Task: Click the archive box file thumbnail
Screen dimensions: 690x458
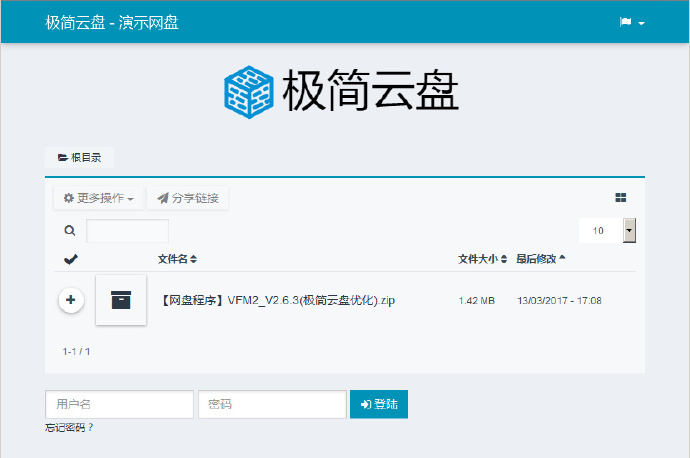Action: [x=121, y=300]
